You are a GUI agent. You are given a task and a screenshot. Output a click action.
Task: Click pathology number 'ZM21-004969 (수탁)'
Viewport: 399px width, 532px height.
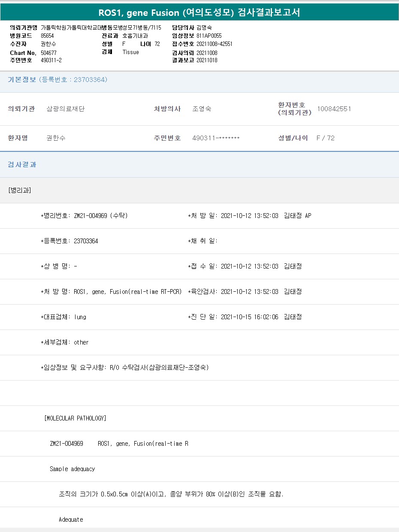(100, 216)
